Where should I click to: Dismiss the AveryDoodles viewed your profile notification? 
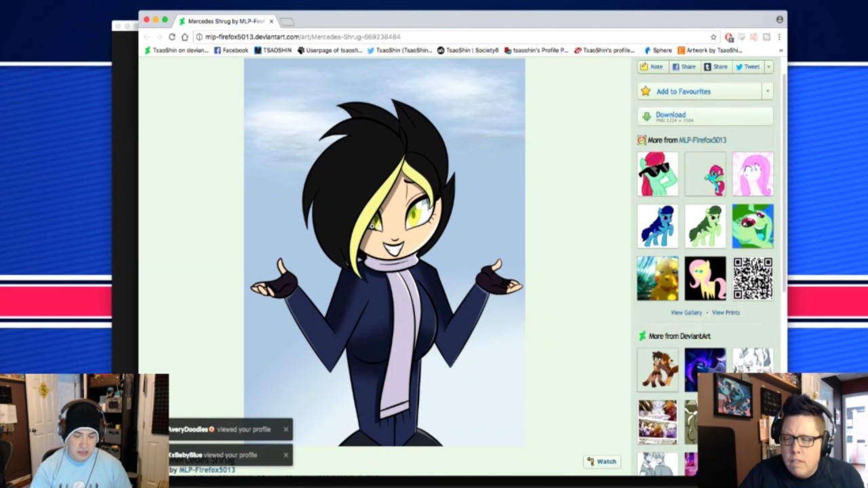pyautogui.click(x=285, y=429)
